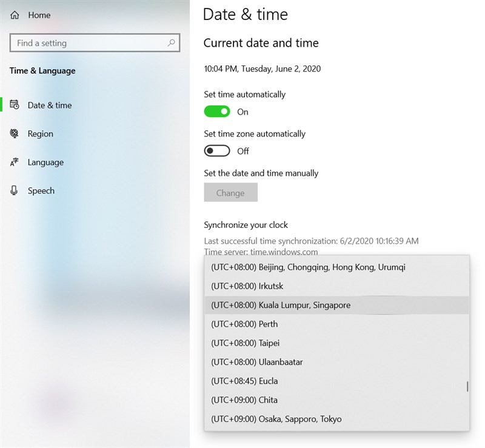Open the Speech settings label
This screenshot has height=448, width=485.
pos(41,190)
